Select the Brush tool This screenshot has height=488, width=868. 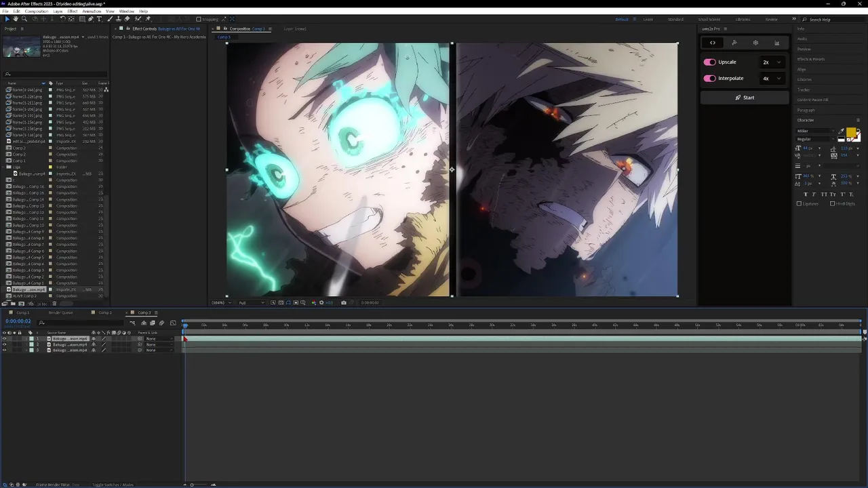point(109,19)
